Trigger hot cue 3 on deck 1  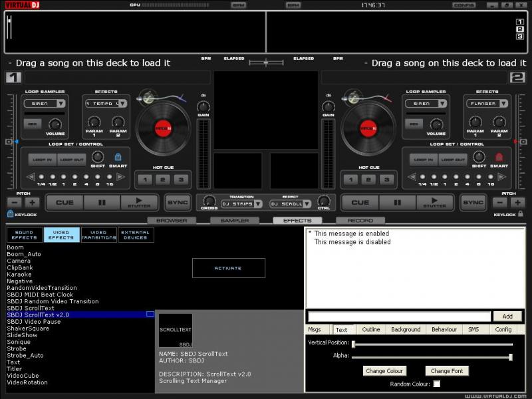[181, 180]
